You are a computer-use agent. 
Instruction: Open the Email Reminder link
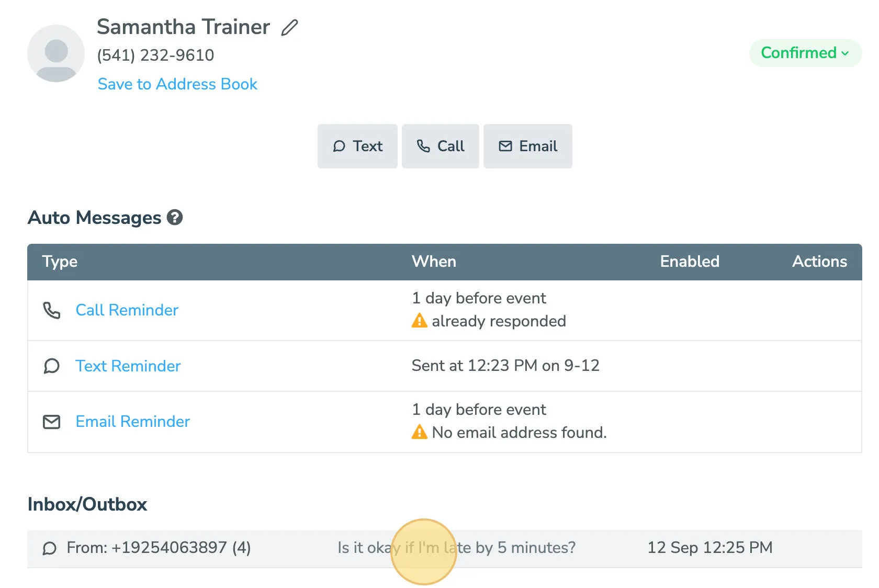132,422
